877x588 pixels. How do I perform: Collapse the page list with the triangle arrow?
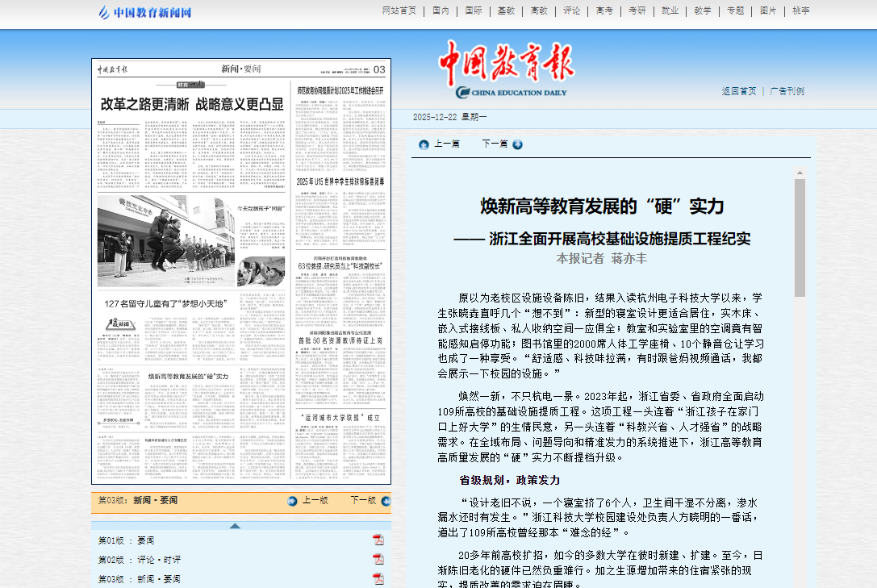pos(235,526)
